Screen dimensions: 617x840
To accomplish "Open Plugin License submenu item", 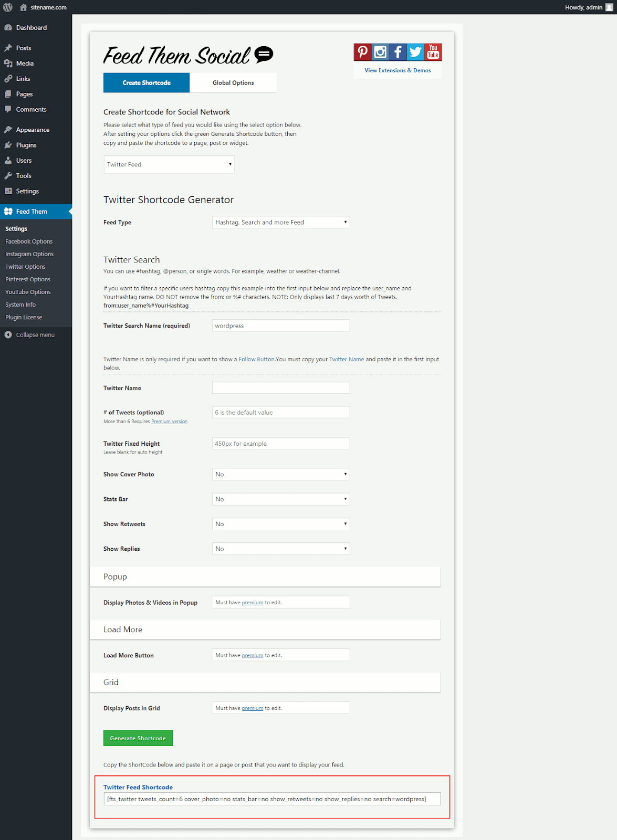I will pos(24,317).
